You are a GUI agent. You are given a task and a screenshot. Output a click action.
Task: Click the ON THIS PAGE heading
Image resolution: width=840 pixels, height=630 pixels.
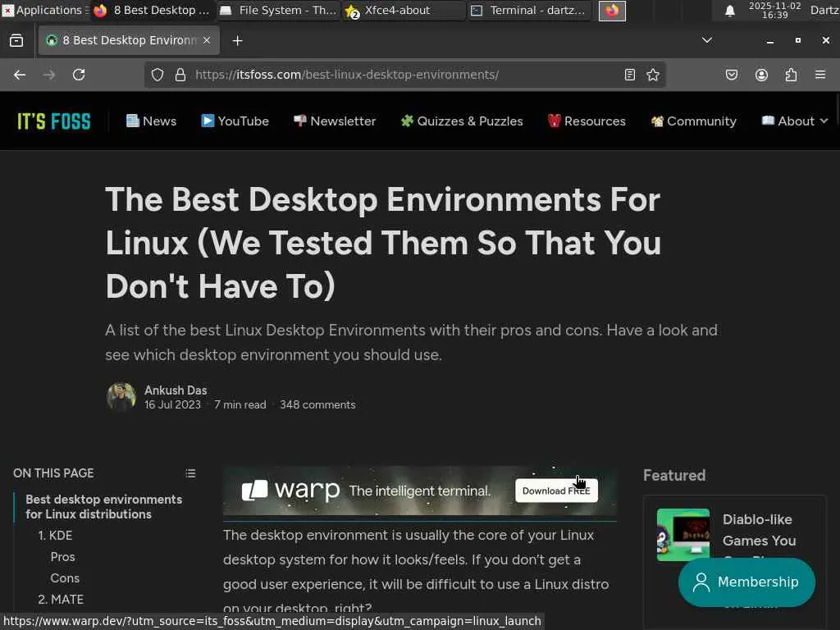[x=53, y=473]
